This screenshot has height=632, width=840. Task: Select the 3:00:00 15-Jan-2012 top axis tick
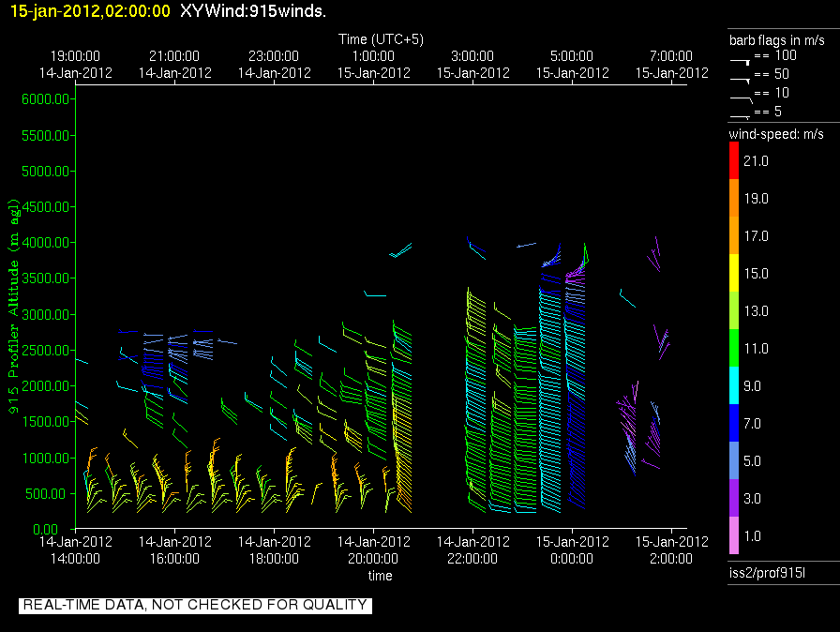pyautogui.click(x=472, y=65)
